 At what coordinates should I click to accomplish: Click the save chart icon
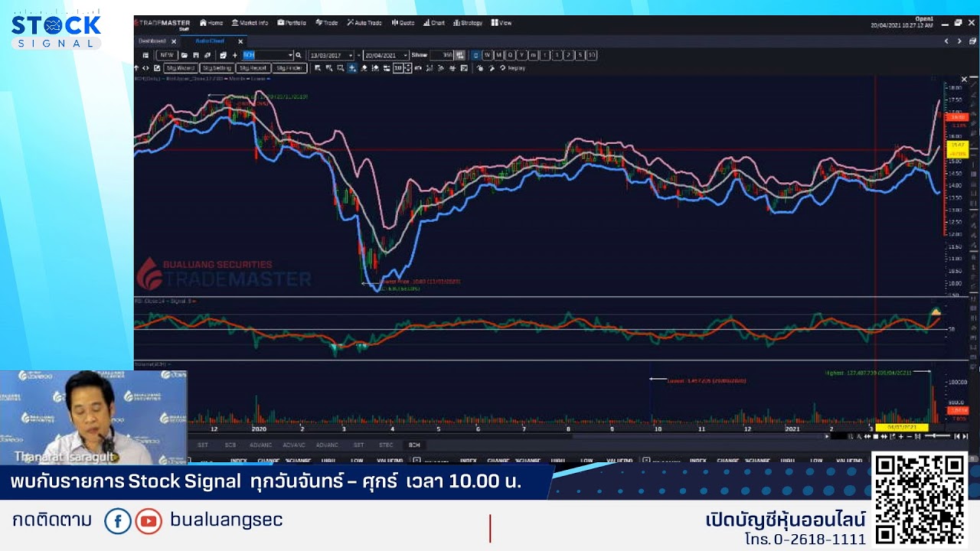196,55
